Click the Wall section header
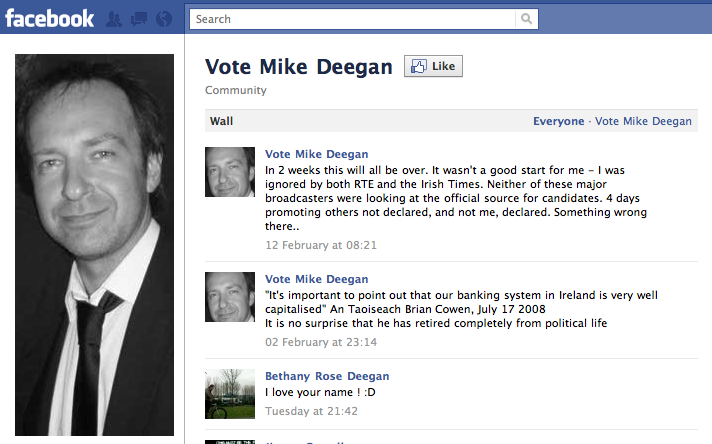 point(221,121)
